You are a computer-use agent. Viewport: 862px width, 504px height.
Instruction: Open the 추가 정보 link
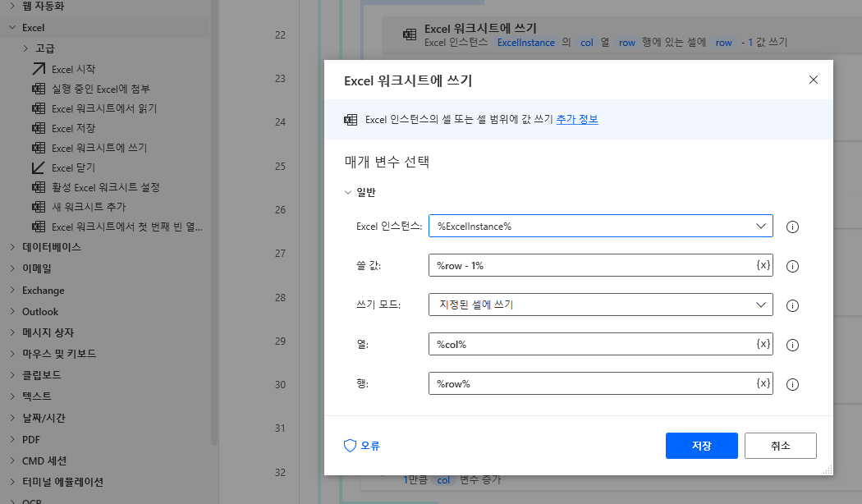coord(576,119)
